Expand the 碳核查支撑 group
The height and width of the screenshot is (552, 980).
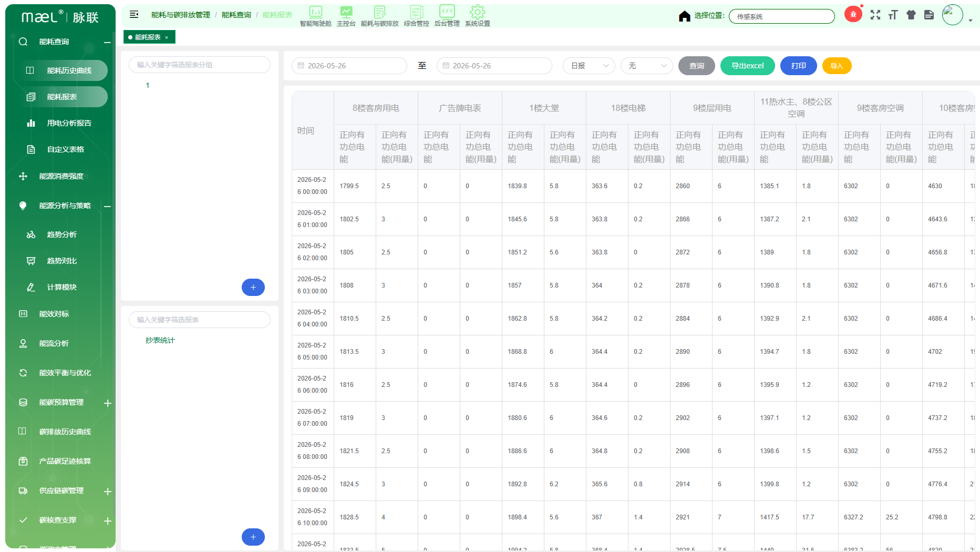(x=107, y=520)
